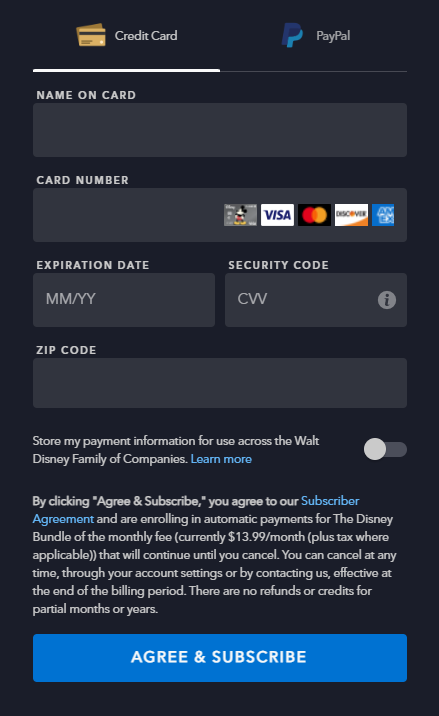Click the CVV security code field
The image size is (439, 716).
316,300
